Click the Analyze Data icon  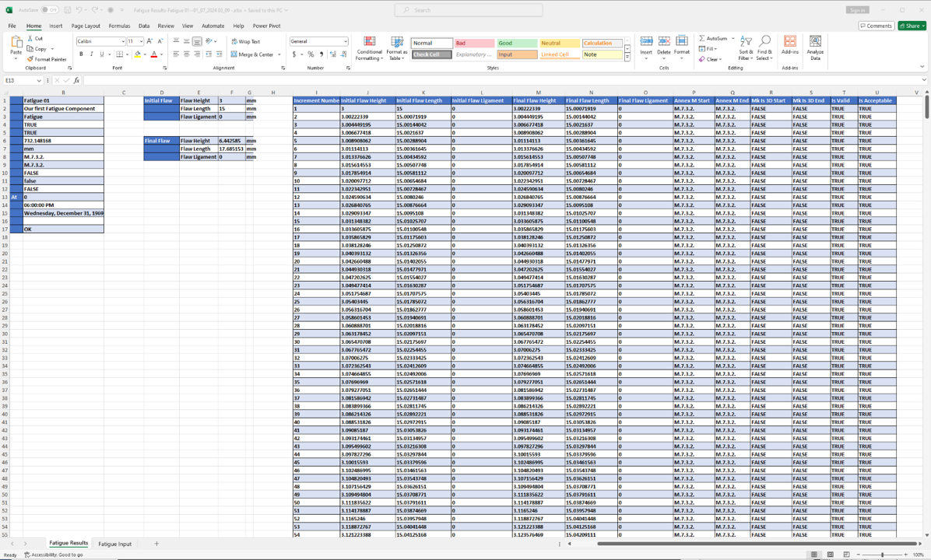(815, 48)
